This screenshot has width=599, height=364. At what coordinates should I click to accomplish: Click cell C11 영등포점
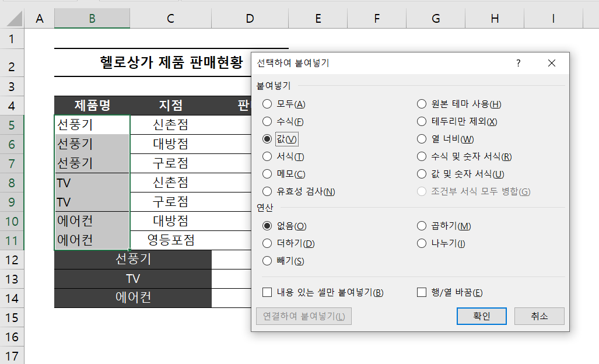(171, 240)
